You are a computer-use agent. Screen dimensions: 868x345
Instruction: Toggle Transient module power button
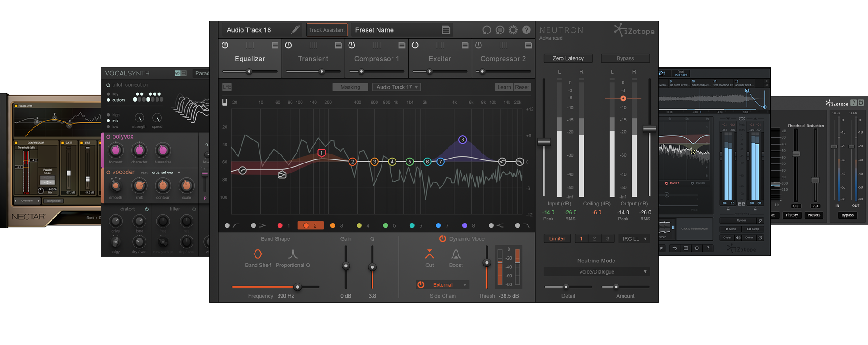click(x=288, y=45)
